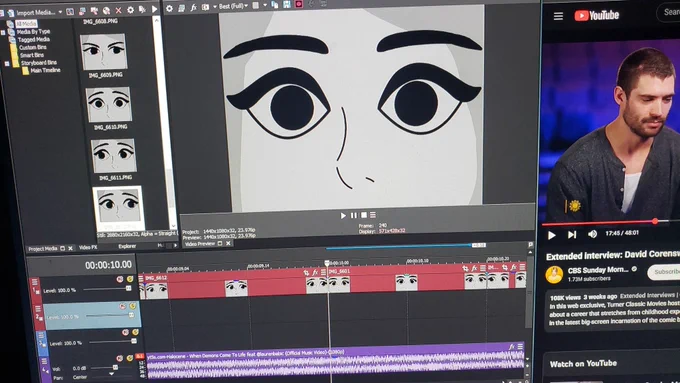Solo video track 2
This screenshot has width=680, height=383.
pos(132,306)
